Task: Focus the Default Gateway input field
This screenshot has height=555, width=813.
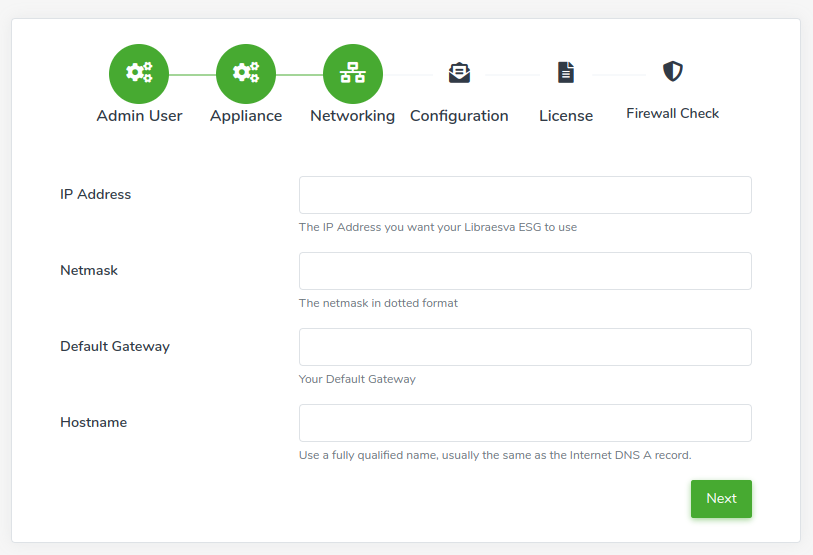Action: coord(525,347)
